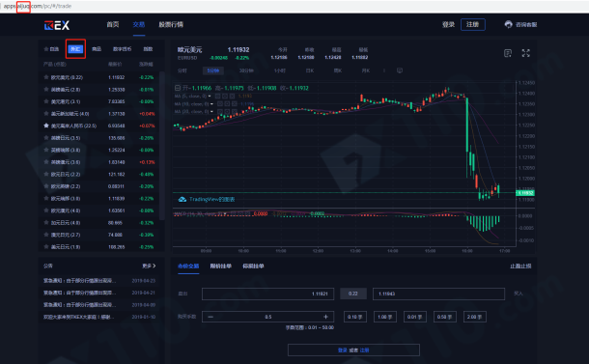Switch chart to 月K interval

coord(366,70)
